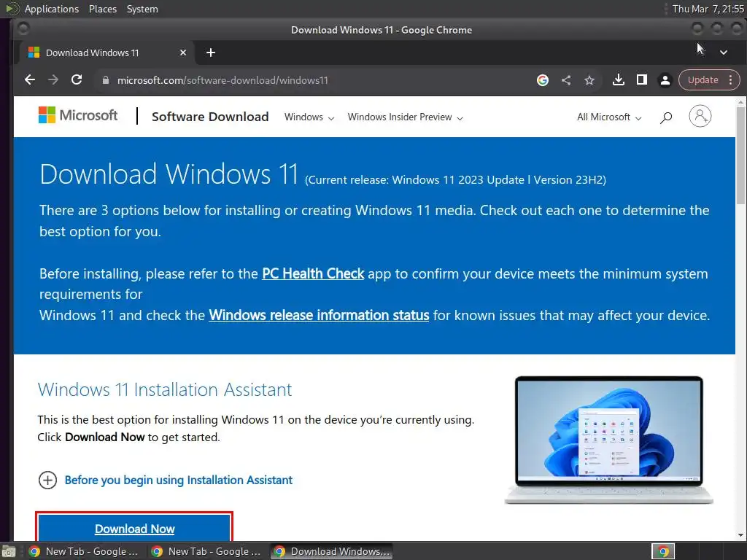
Task: Open the Places menu
Action: [x=102, y=9]
